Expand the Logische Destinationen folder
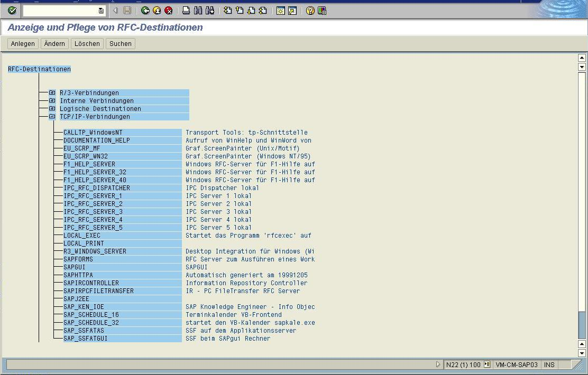Image resolution: width=588 pixels, height=375 pixels. (52, 108)
